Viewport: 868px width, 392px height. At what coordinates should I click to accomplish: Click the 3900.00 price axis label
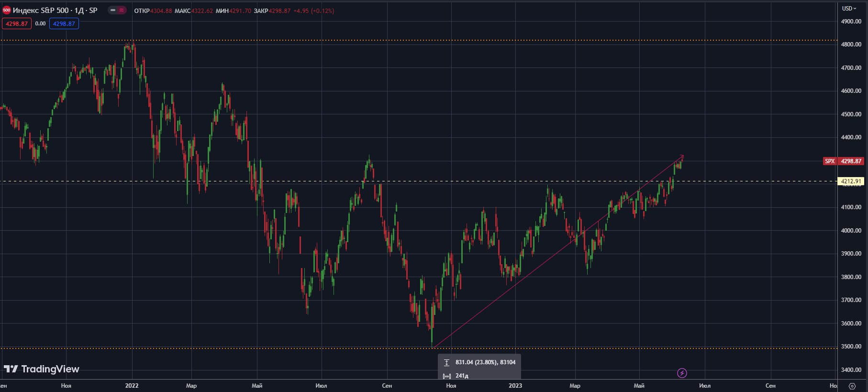[x=851, y=254]
